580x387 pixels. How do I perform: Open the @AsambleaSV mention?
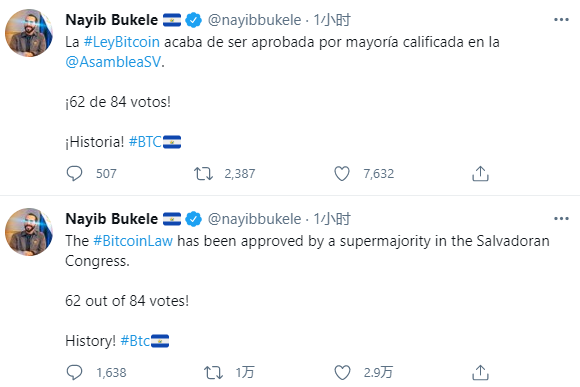pyautogui.click(x=113, y=62)
